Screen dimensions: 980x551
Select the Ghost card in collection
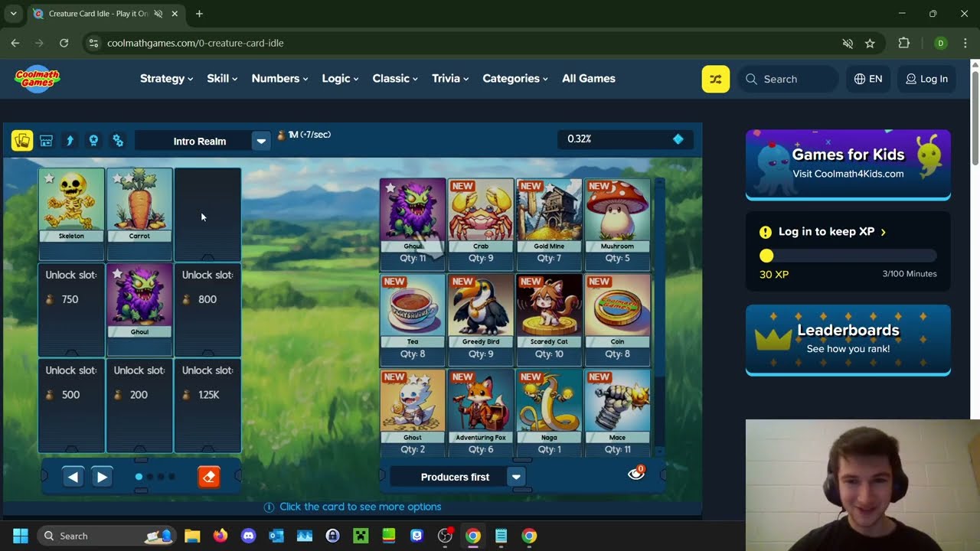pos(412,413)
